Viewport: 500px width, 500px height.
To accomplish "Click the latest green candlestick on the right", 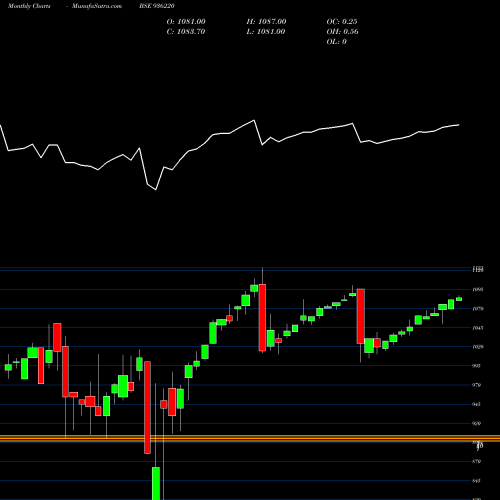I will (459, 299).
